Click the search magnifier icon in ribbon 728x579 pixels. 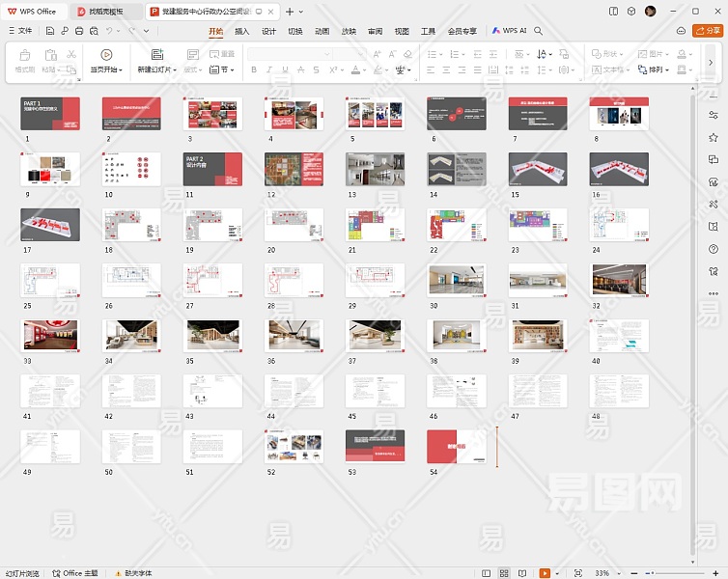(x=539, y=31)
